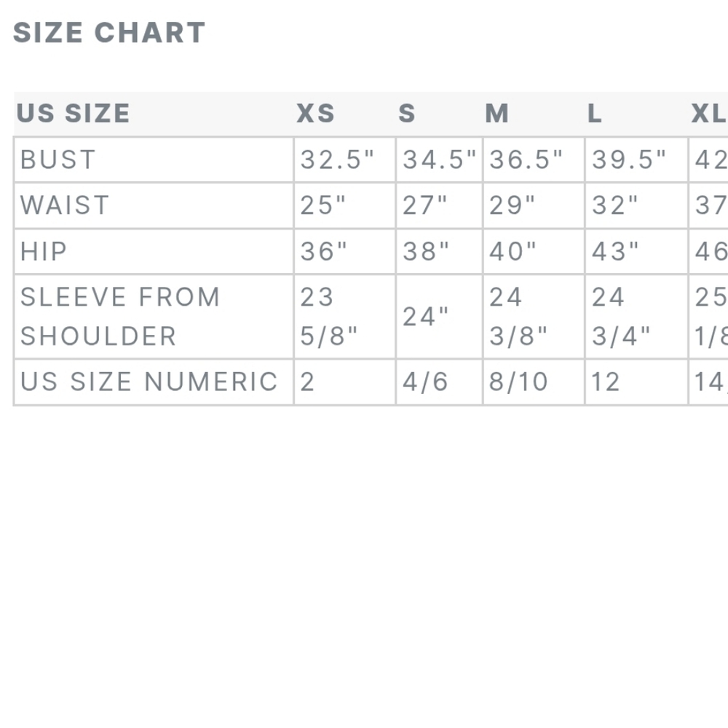This screenshot has height=728, width=728.
Task: Select the small sleeve length 24" cell
Action: [426, 317]
